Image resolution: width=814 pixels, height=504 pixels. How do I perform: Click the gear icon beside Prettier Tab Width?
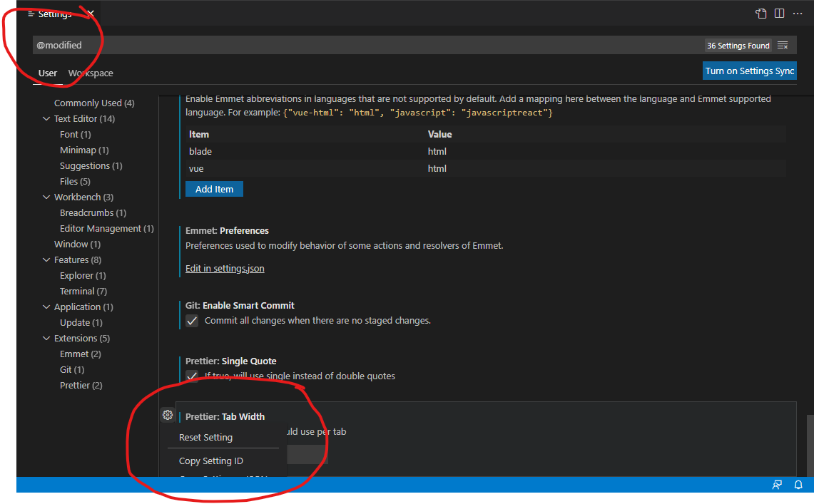pos(167,414)
